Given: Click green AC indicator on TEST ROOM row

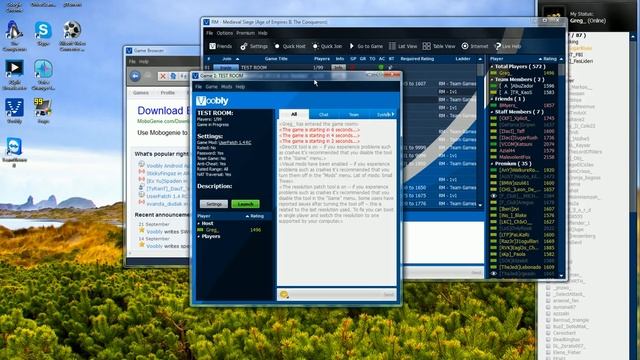Looking at the screenshot, I should click(381, 67).
